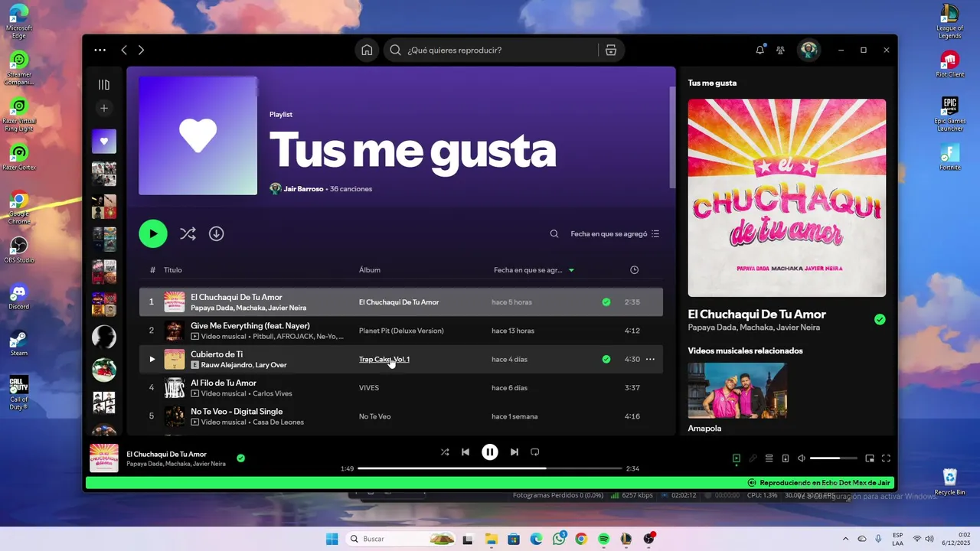Play Cubierto de Ti row play icon

click(152, 359)
